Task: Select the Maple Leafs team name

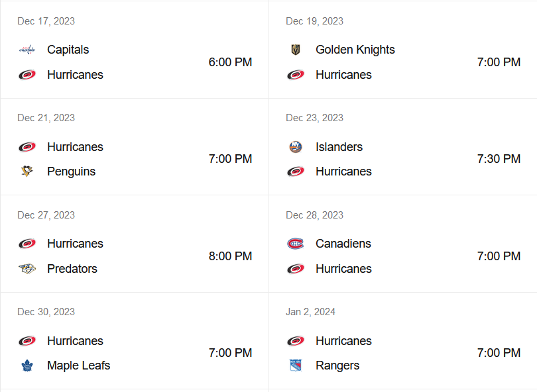Action: (78, 366)
